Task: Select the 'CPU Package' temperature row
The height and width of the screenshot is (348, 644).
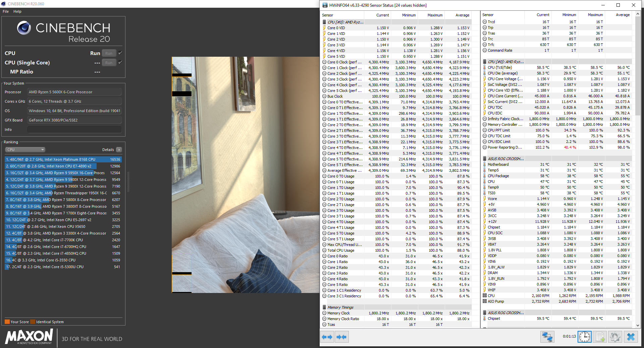Action: click(x=557, y=176)
